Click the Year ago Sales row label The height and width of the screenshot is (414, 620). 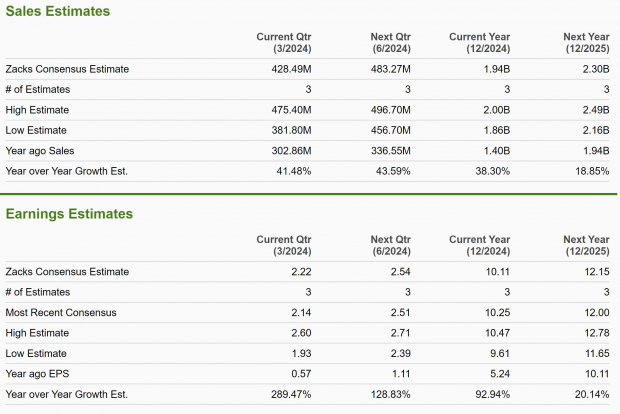[x=42, y=150]
